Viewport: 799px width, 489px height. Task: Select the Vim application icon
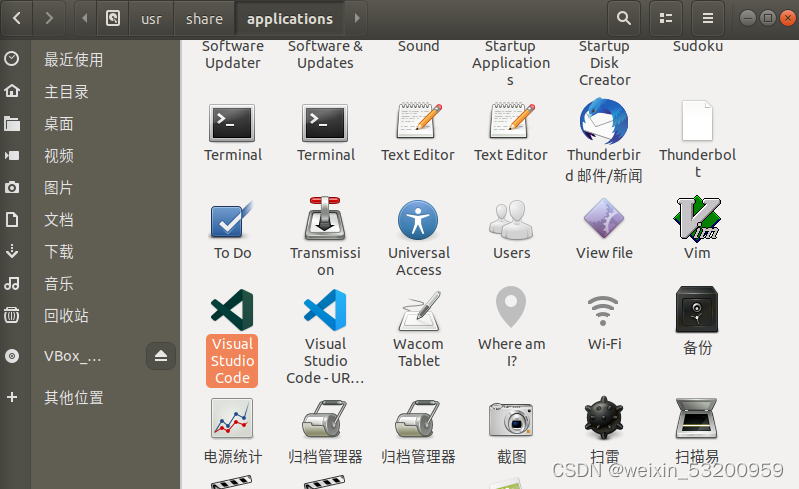click(697, 219)
